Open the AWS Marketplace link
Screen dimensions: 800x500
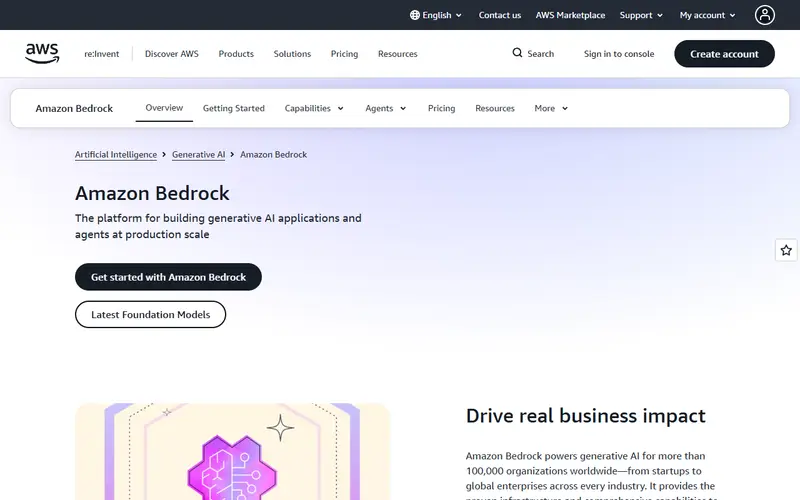point(570,15)
